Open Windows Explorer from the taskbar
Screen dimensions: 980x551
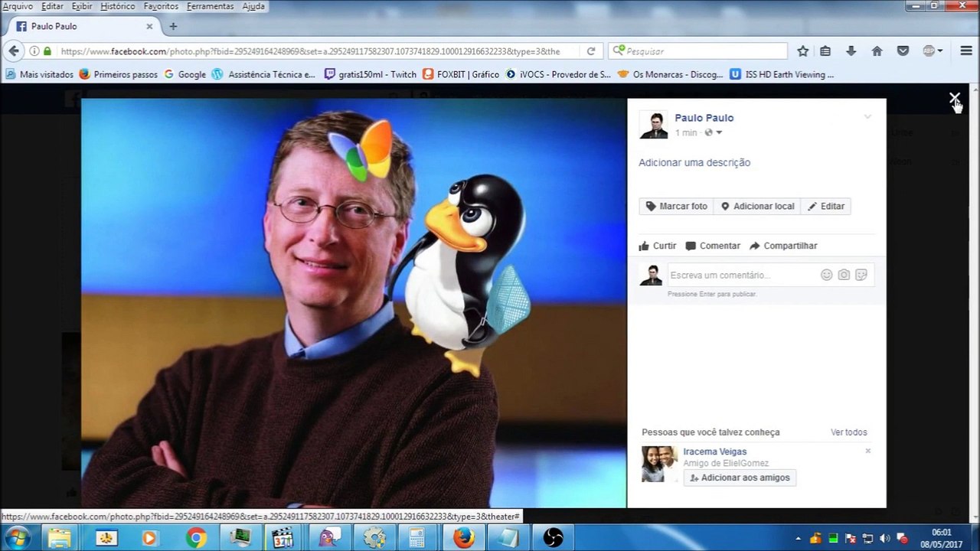click(60, 538)
